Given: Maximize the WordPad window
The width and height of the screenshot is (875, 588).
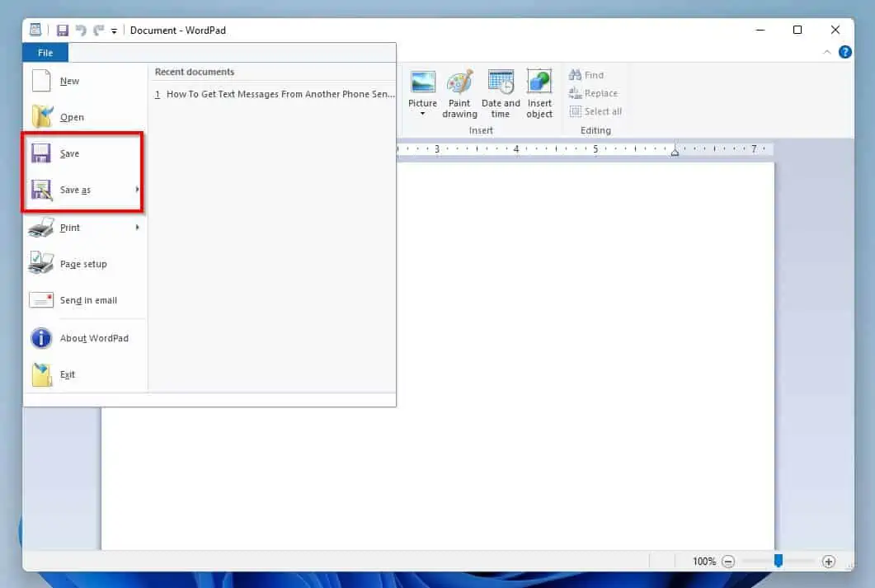Looking at the screenshot, I should [797, 31].
